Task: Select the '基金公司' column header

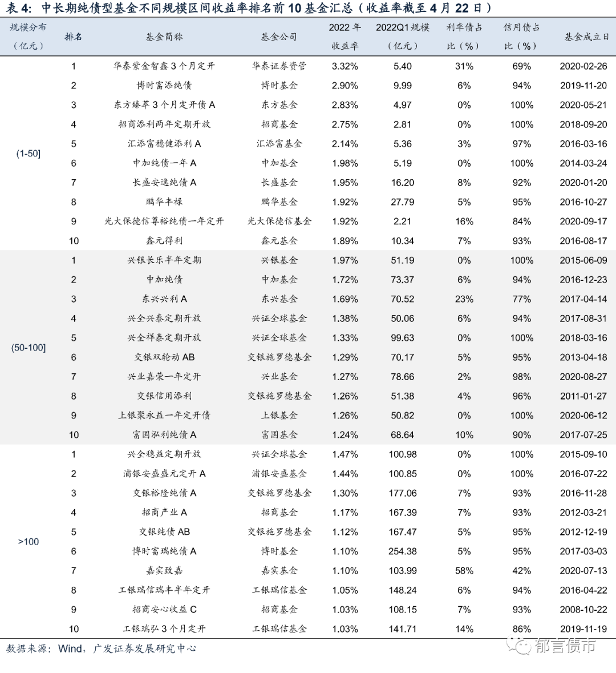Action: 279,37
